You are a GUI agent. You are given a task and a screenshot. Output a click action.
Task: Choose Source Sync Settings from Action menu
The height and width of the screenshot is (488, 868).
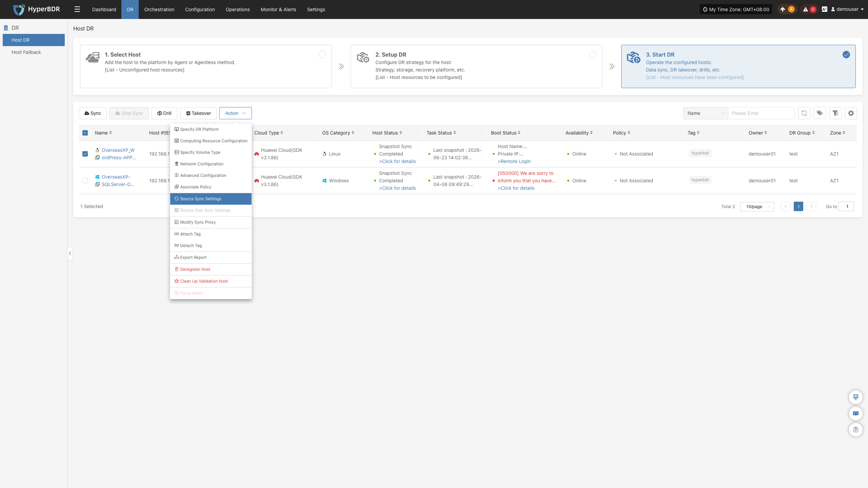[x=211, y=199]
